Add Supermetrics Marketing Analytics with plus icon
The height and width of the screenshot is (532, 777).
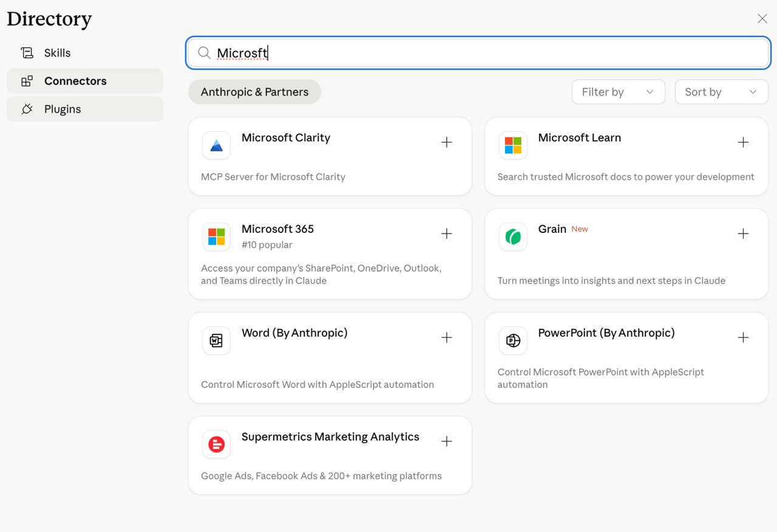(x=447, y=441)
